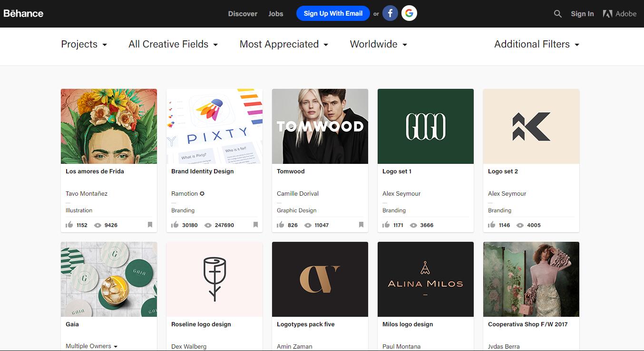Open the Logo set 2 project thumbnail

(531, 126)
